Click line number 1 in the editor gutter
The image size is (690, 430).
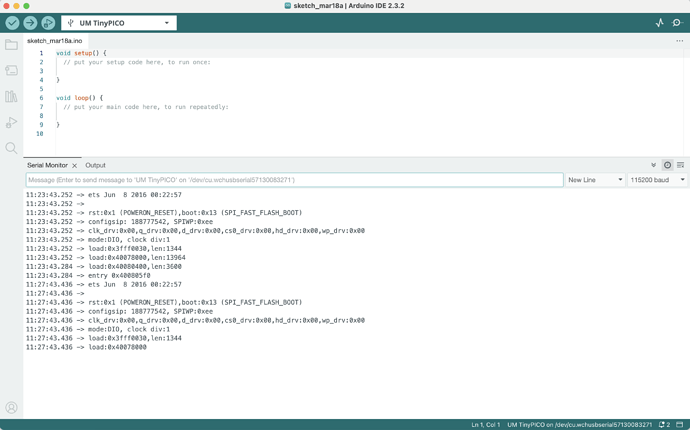(41, 53)
